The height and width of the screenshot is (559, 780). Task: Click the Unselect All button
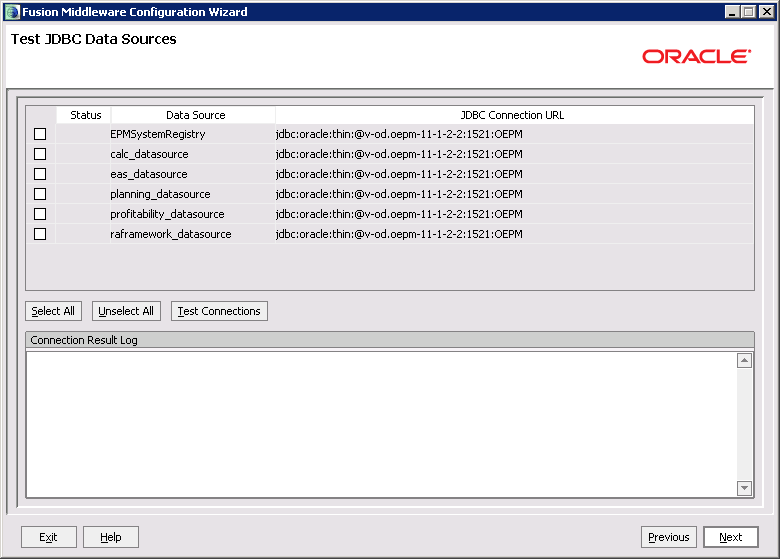point(126,311)
